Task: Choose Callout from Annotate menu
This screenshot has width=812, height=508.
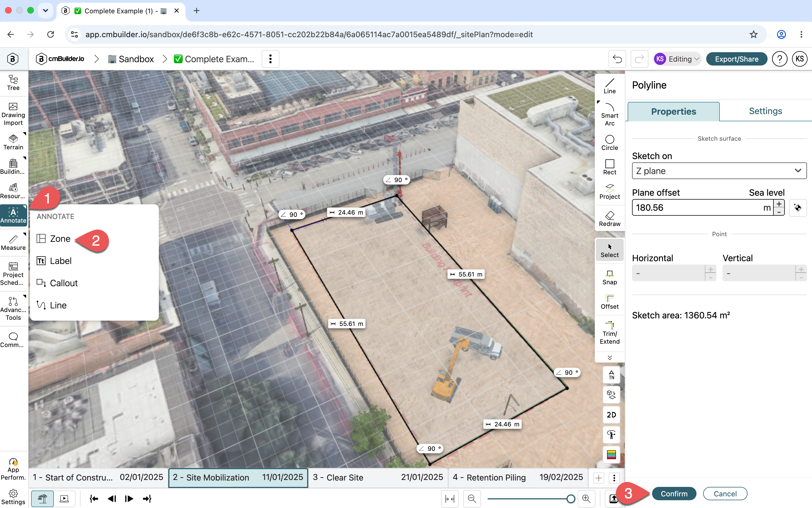Action: pyautogui.click(x=57, y=283)
